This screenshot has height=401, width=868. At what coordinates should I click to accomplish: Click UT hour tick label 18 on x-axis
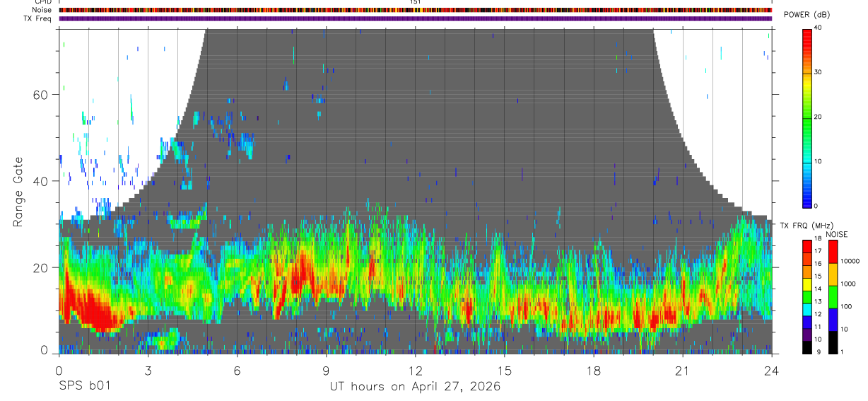(x=594, y=371)
